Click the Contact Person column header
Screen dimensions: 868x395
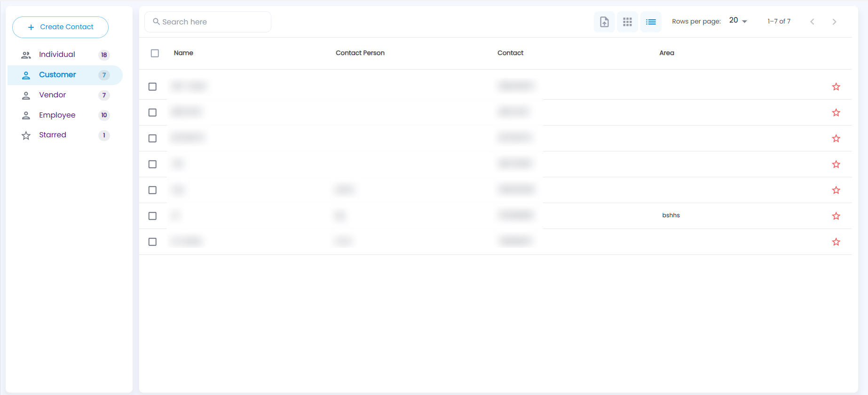click(x=360, y=53)
